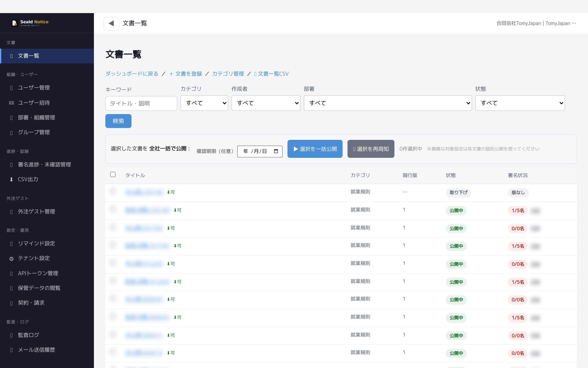Open the カテゴリ管理 link
The height and width of the screenshot is (368, 588).
click(228, 74)
